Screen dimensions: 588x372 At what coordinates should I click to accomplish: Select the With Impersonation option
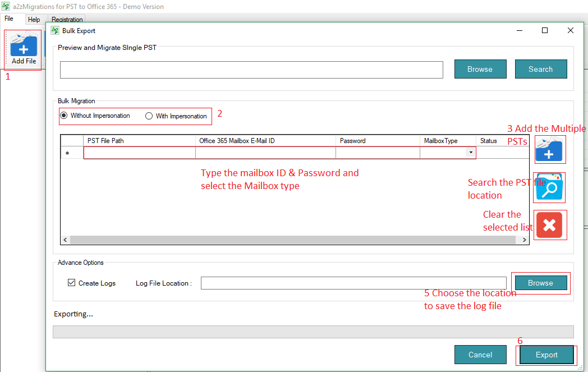pyautogui.click(x=149, y=116)
